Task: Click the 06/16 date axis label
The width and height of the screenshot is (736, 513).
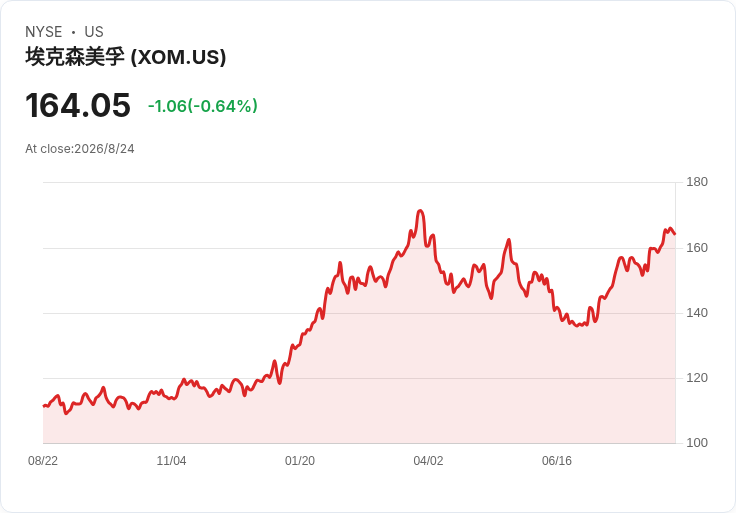Action: point(557,461)
